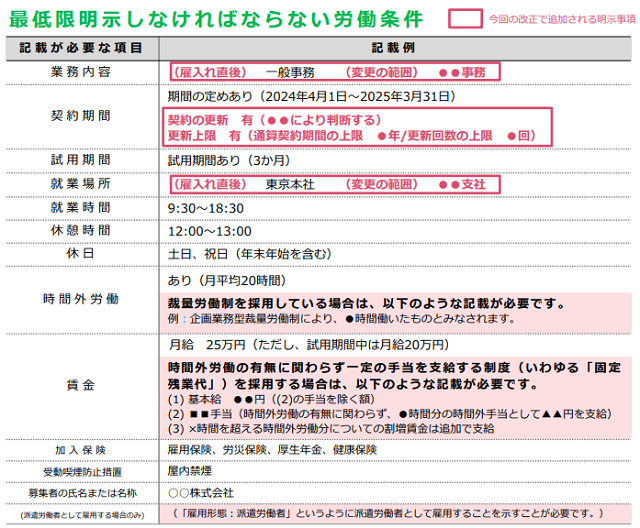Click the note starting with 「雇用形態：派遣労働者」というように

[x=388, y=514]
